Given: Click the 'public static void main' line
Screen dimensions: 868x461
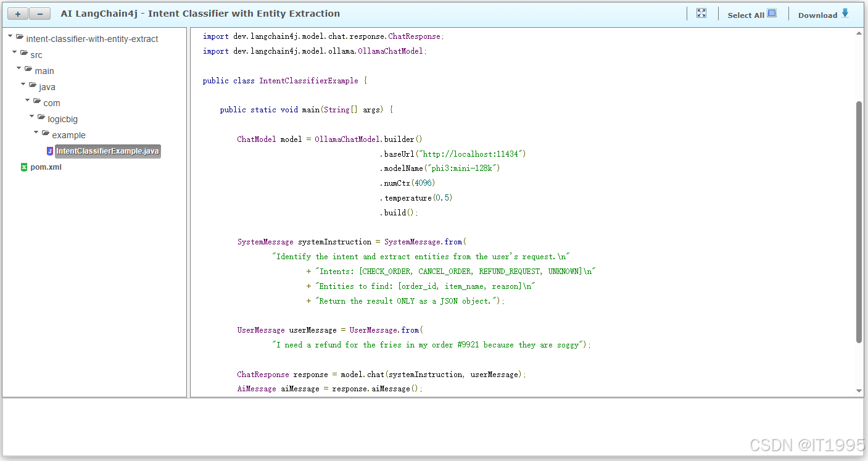Looking at the screenshot, I should 307,110.
